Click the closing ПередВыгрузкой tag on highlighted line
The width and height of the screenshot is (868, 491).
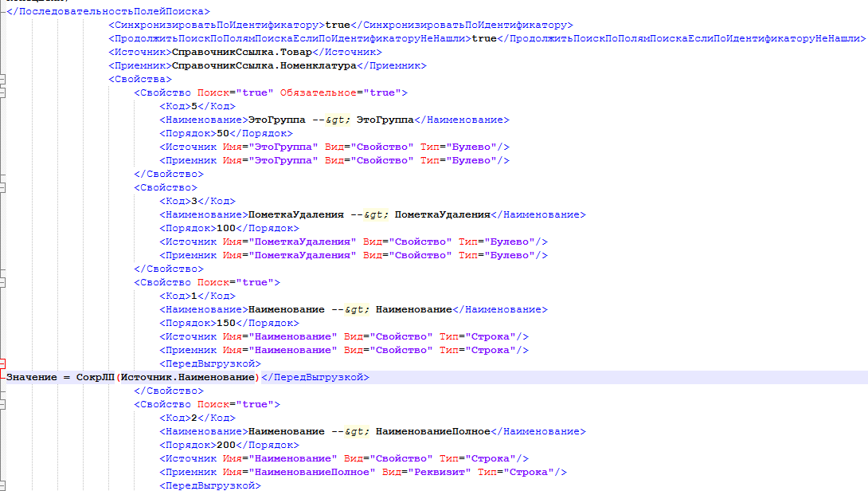[x=315, y=377]
